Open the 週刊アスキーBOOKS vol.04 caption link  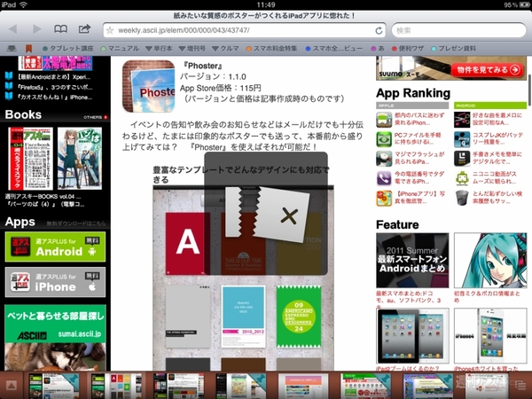click(x=43, y=197)
